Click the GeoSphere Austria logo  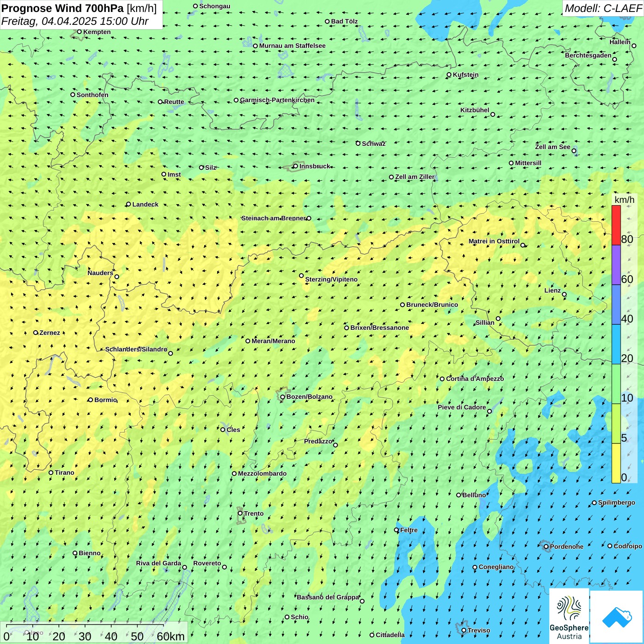pos(569,616)
